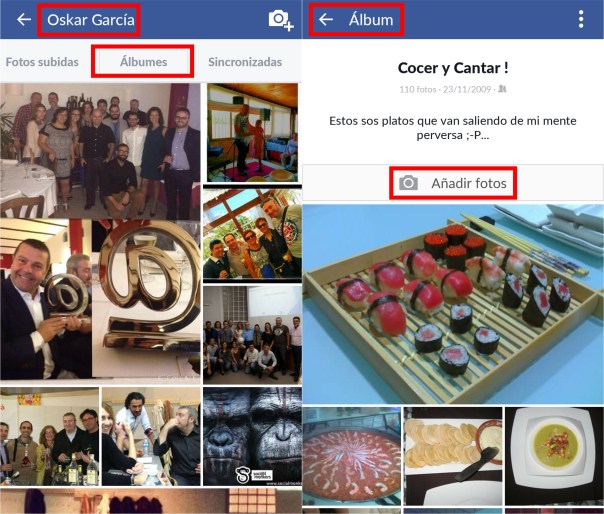Image resolution: width=604 pixels, height=514 pixels.
Task: Open the green soup bowl photo
Action: pos(554,456)
